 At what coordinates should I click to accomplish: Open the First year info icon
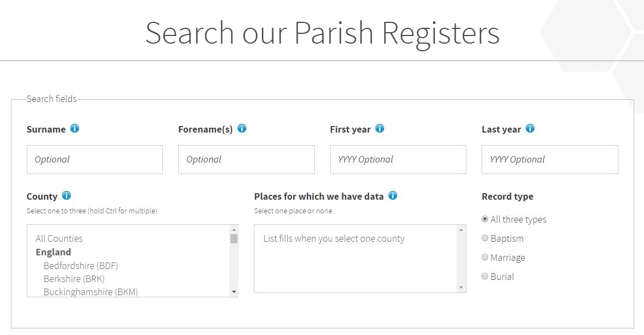tap(380, 129)
